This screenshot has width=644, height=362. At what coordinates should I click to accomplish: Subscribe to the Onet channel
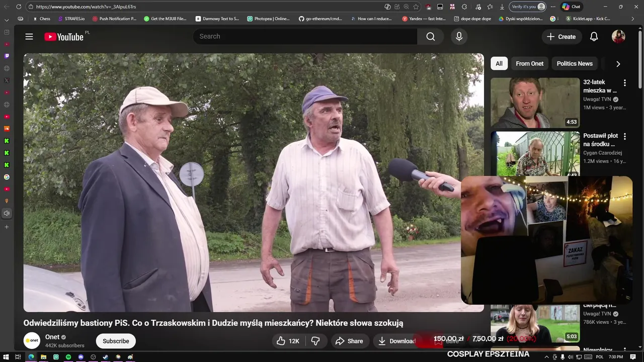coord(116,341)
